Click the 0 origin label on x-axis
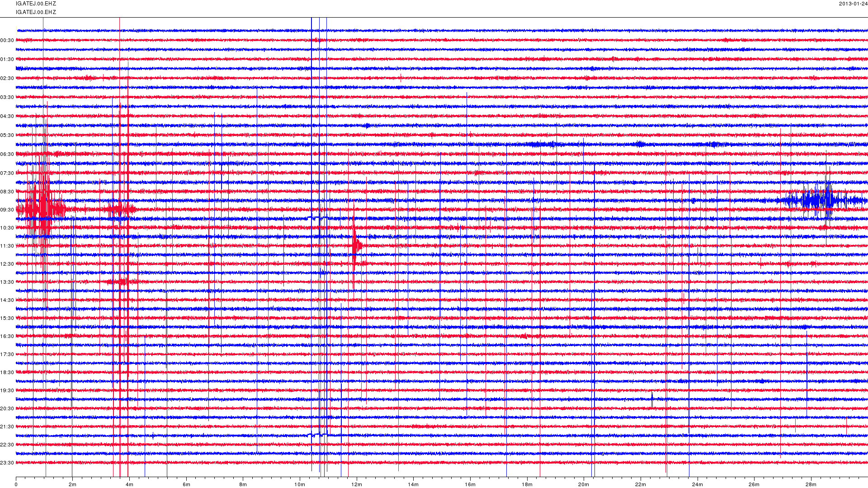The image size is (868, 488). (x=16, y=485)
